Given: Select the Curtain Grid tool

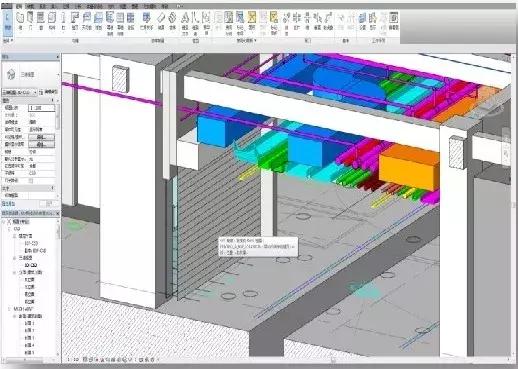Looking at the screenshot, I should tap(120, 23).
